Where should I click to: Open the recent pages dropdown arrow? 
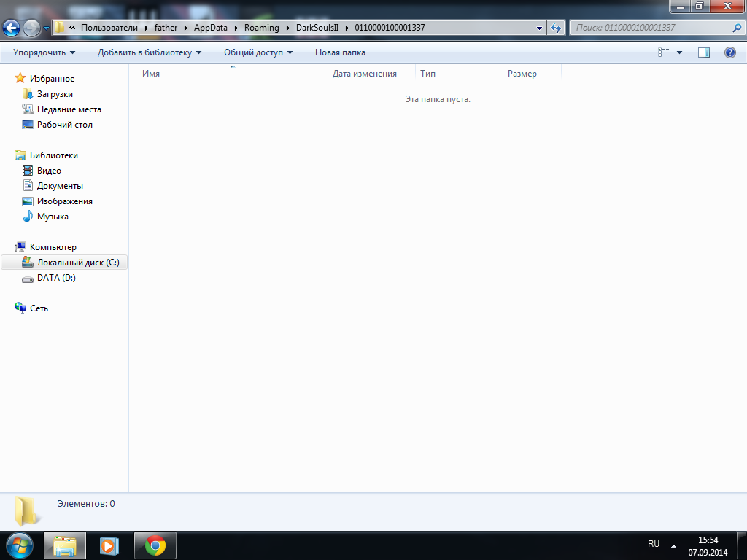pos(46,28)
